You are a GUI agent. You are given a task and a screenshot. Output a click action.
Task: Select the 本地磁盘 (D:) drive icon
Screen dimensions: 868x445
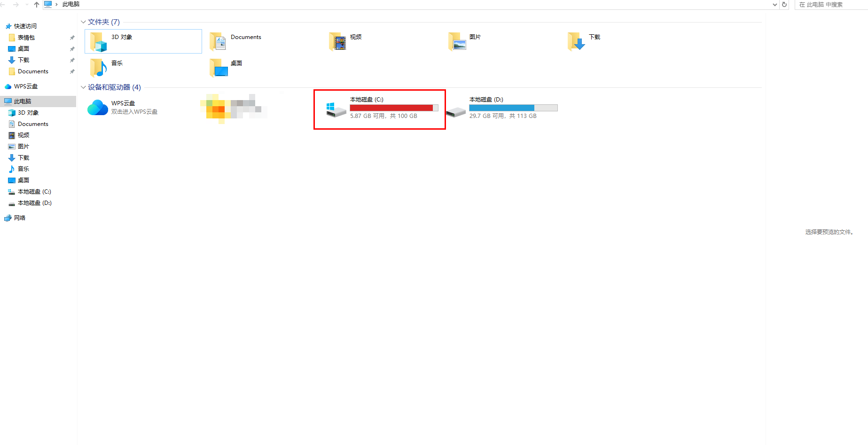click(x=456, y=111)
